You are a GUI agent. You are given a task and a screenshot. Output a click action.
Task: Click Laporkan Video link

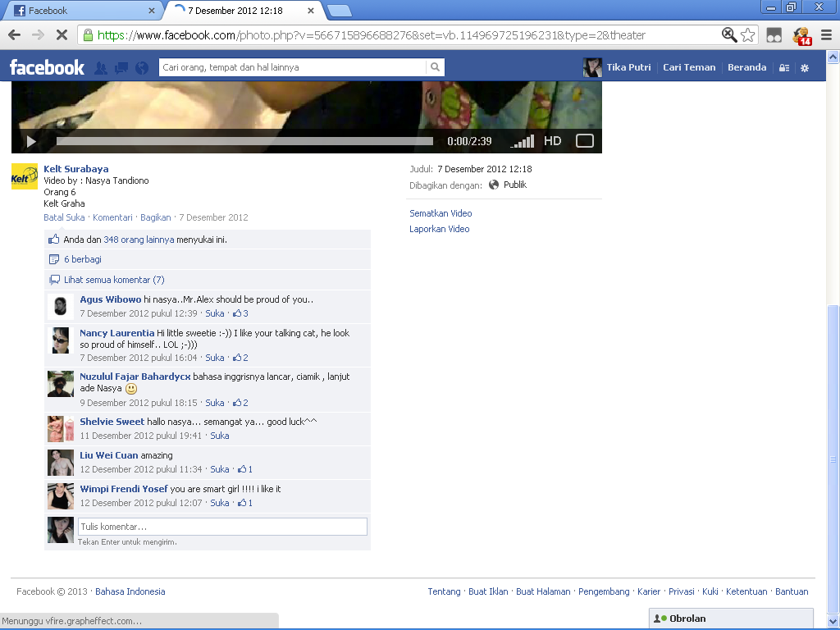(440, 229)
